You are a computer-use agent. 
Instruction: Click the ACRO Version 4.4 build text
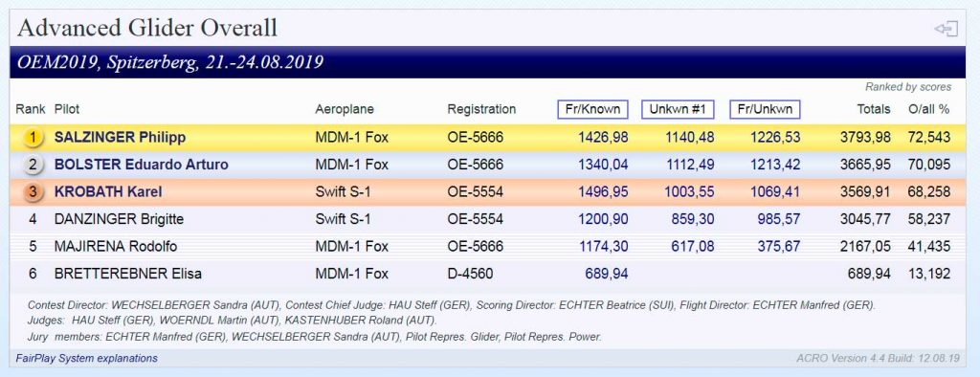pos(878,359)
